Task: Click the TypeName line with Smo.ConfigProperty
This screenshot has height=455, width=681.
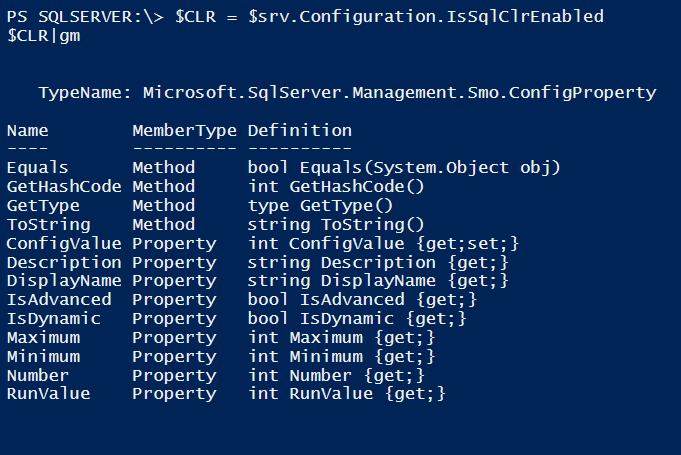Action: click(x=347, y=93)
